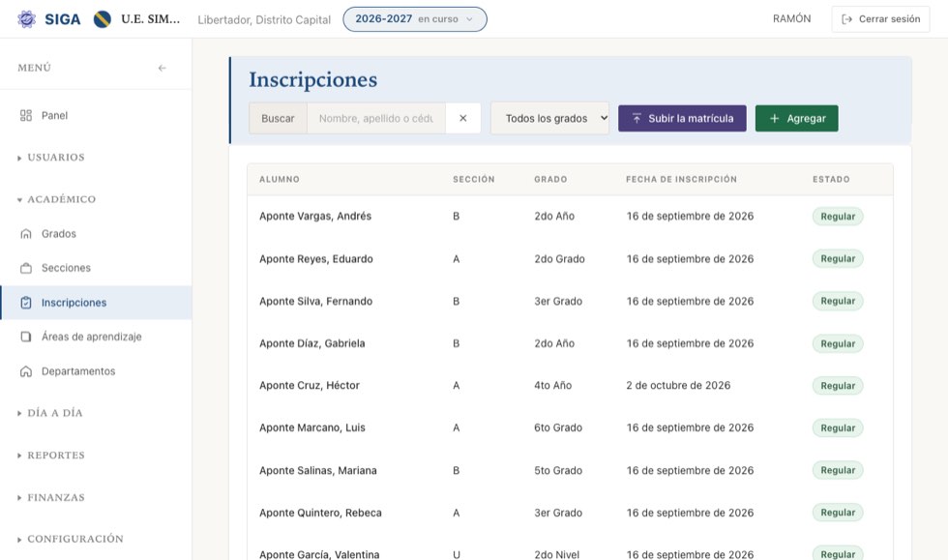Screen dimensions: 948x560
Task: Click the GRADO column header
Action: point(550,180)
